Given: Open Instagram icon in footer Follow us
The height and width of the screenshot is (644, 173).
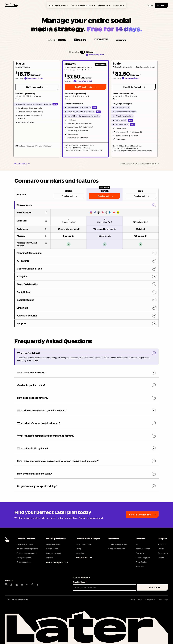Looking at the screenshot, I should coord(6,585).
